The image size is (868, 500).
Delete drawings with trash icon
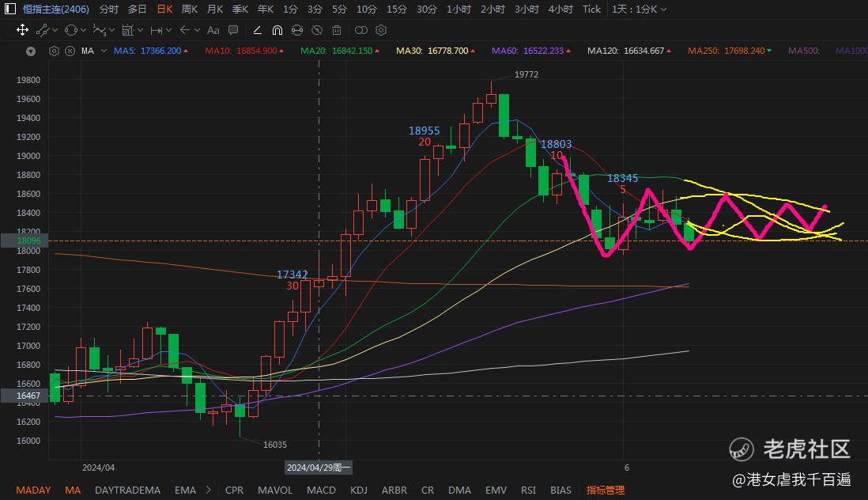337,30
